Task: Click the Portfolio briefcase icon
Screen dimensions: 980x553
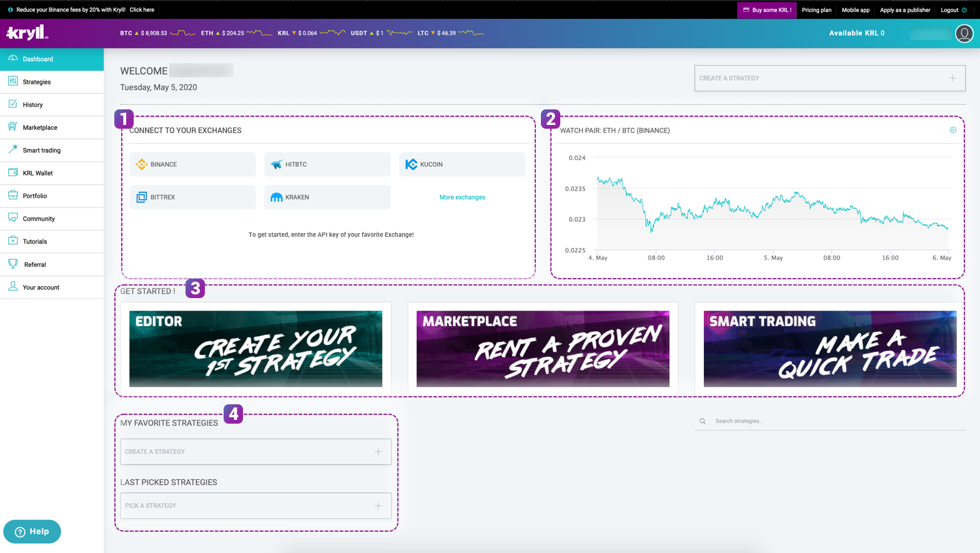Action: coord(12,195)
